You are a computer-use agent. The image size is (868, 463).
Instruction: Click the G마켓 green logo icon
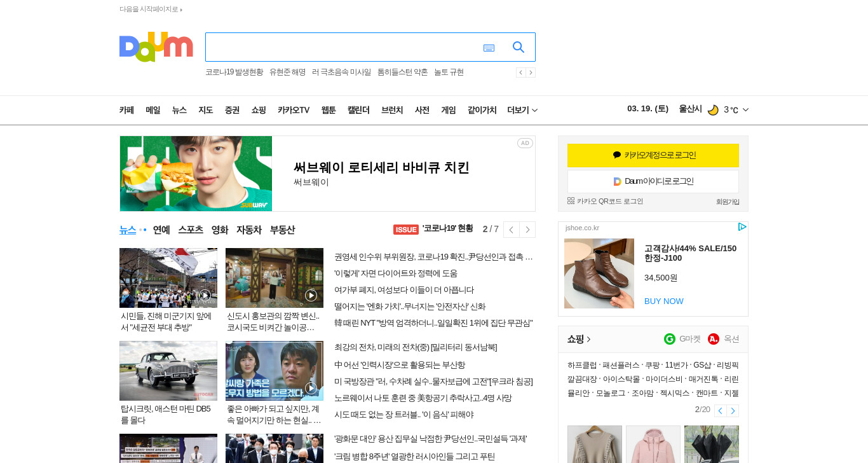[x=670, y=339]
